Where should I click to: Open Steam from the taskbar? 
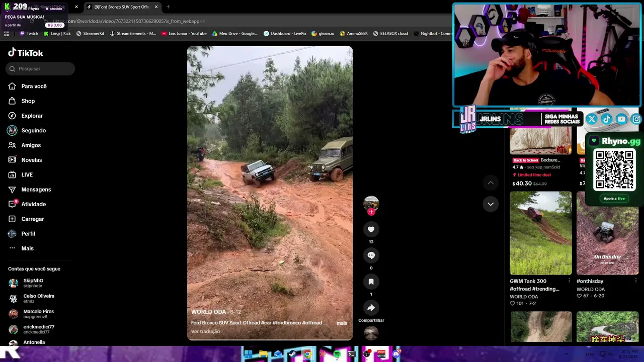(x=292, y=354)
